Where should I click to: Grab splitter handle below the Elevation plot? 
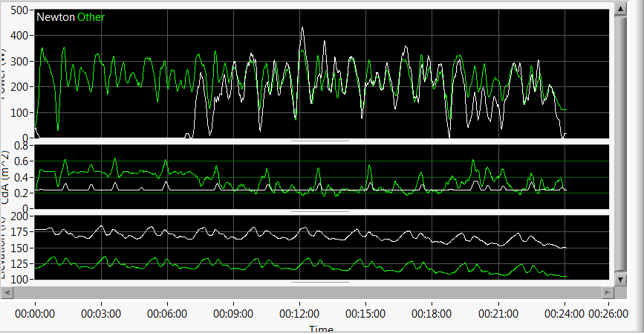pos(319,282)
